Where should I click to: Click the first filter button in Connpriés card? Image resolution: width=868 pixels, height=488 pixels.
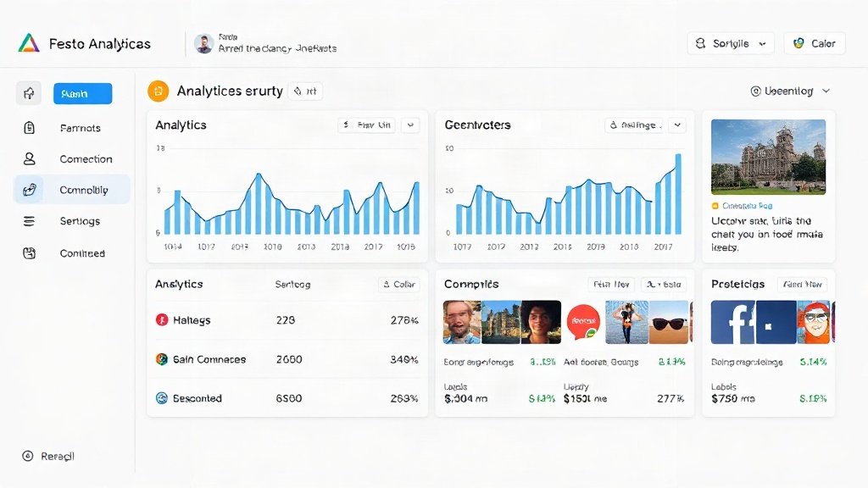tap(611, 285)
